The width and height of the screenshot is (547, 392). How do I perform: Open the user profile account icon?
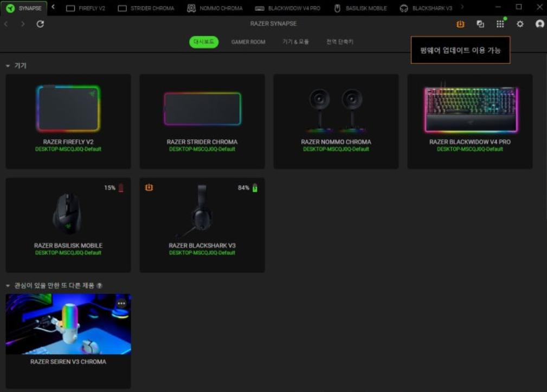point(539,24)
